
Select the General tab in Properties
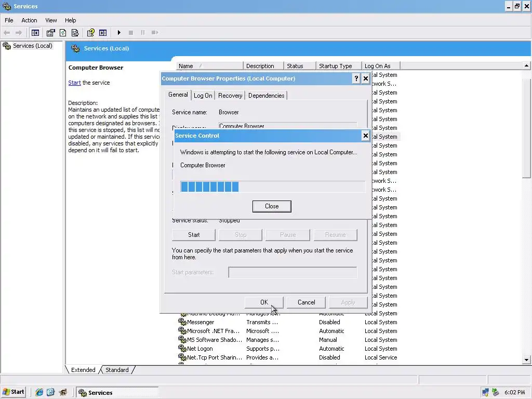[178, 95]
